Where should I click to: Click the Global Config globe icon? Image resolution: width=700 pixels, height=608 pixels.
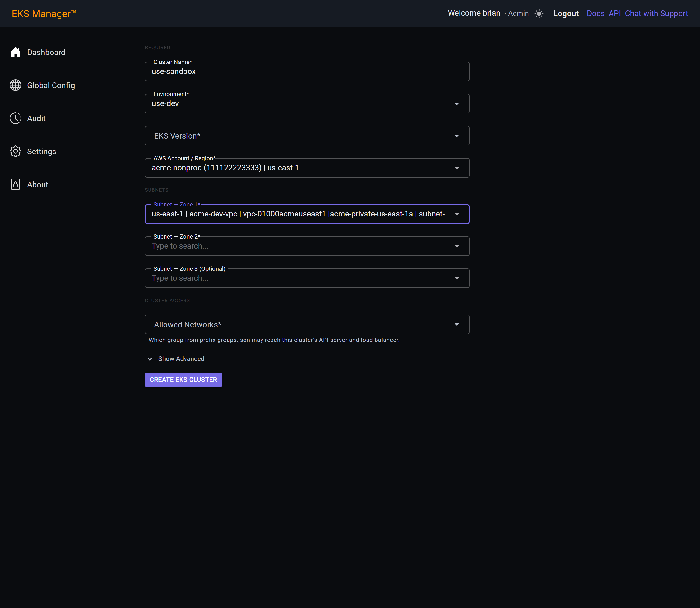pos(16,85)
